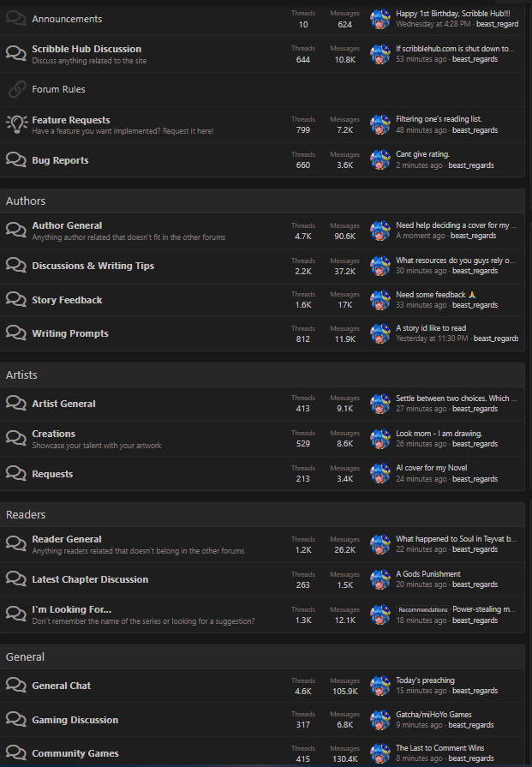Open beast_regards profile under A Gods Punishment

coord(475,584)
